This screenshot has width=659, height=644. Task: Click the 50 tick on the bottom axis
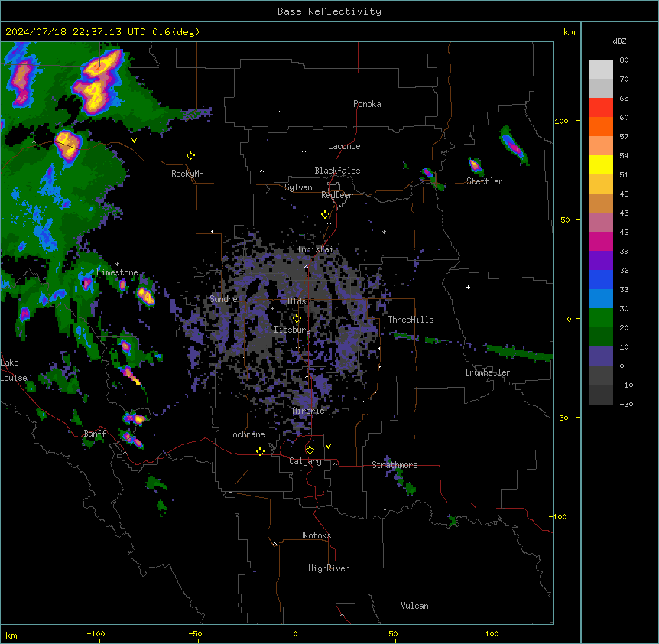coord(393,633)
